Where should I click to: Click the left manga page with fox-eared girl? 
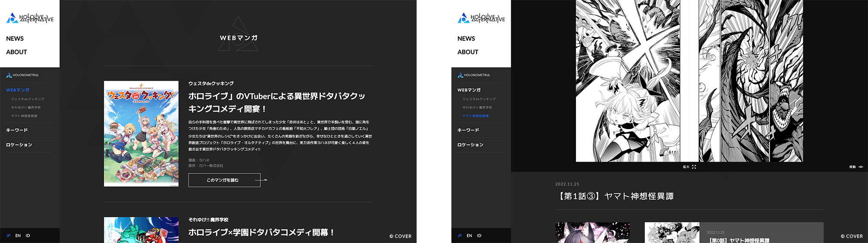pos(628,81)
